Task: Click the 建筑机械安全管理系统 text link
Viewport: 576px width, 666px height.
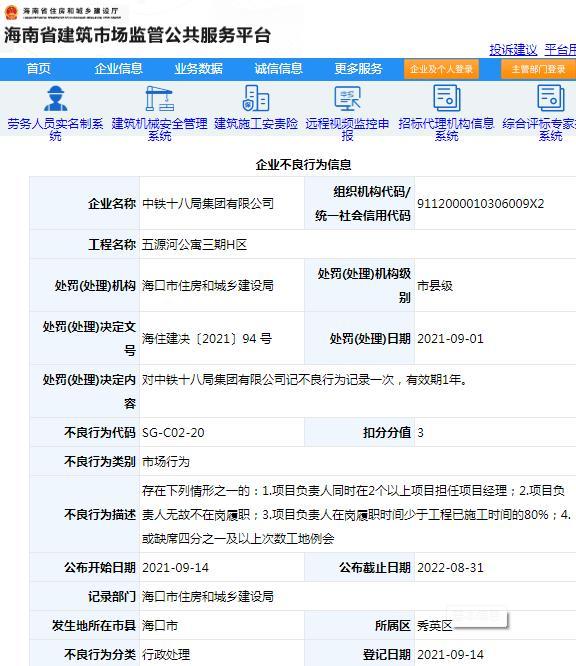Action: [159, 130]
